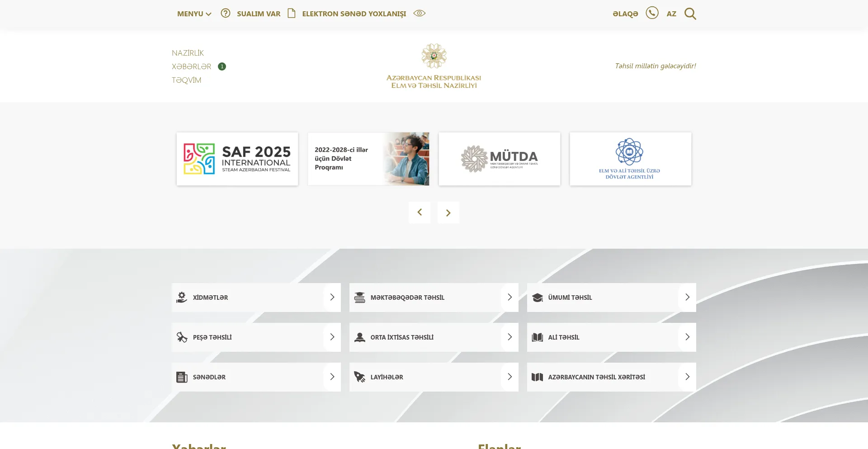The height and width of the screenshot is (449, 868).
Task: Expand the Sənədlər chevron arrow
Action: (332, 377)
